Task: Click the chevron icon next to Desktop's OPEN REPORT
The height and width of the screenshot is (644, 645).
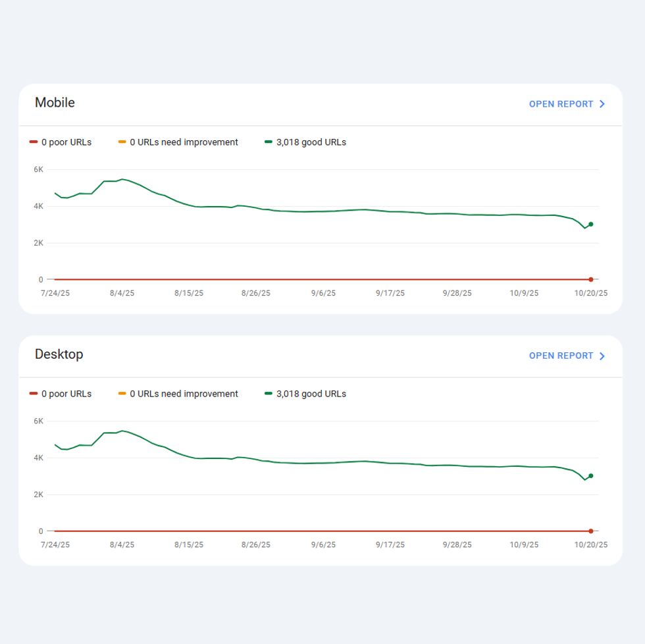Action: (x=602, y=355)
